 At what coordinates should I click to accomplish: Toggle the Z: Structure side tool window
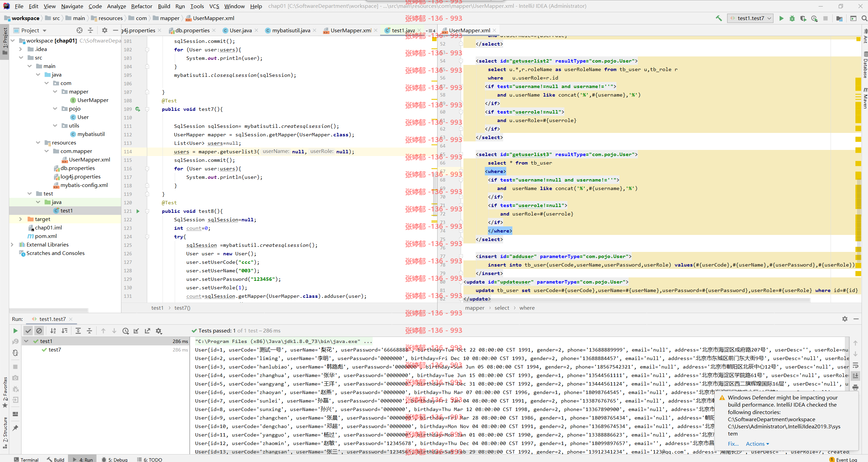(x=5, y=432)
